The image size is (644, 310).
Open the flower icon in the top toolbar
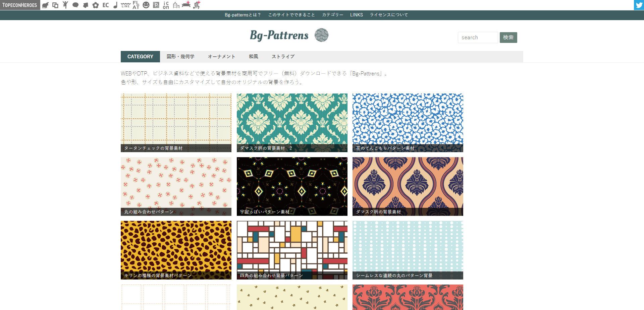click(x=95, y=5)
